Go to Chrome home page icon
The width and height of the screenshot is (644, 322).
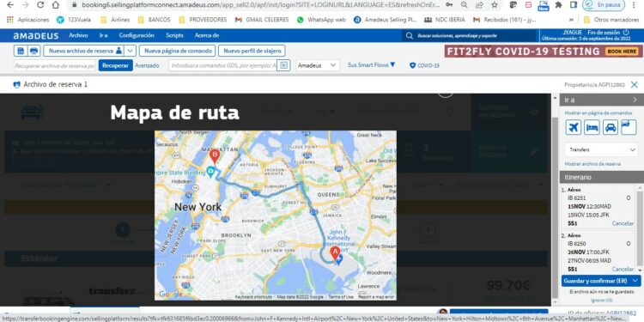click(56, 5)
